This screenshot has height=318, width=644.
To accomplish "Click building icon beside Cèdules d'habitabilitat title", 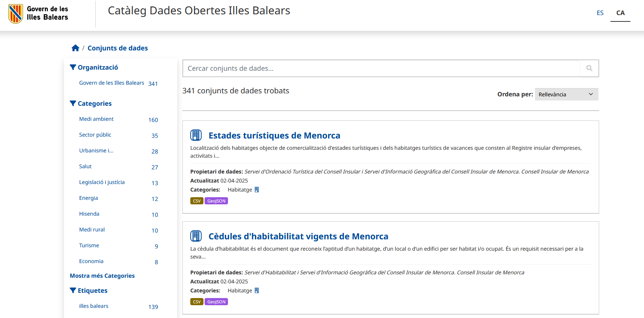I will [x=196, y=236].
